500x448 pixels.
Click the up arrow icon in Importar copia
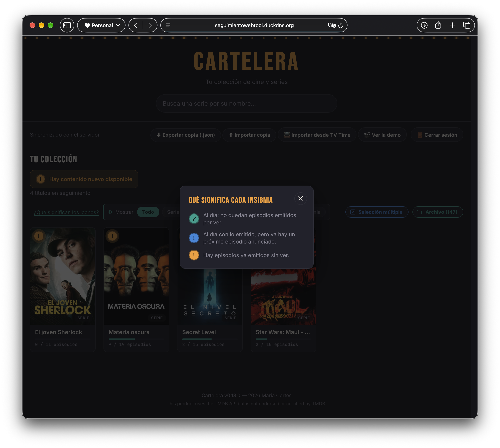[x=230, y=135]
